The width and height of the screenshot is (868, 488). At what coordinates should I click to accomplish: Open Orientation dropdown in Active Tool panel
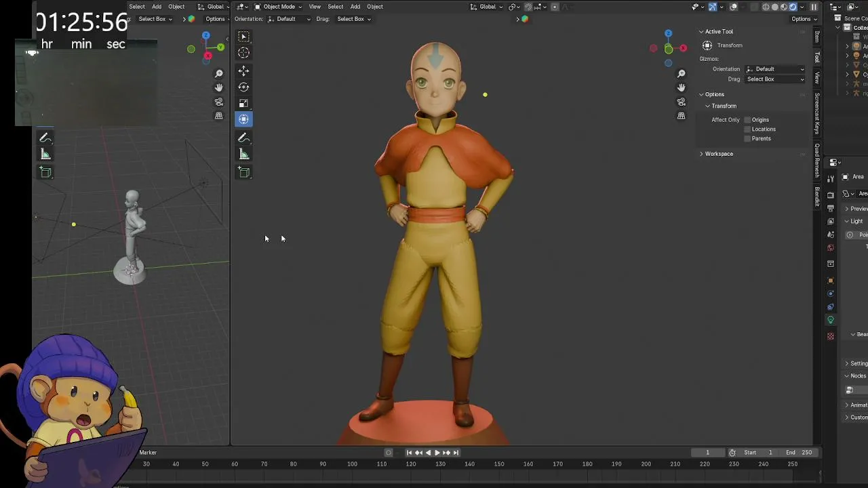(775, 69)
